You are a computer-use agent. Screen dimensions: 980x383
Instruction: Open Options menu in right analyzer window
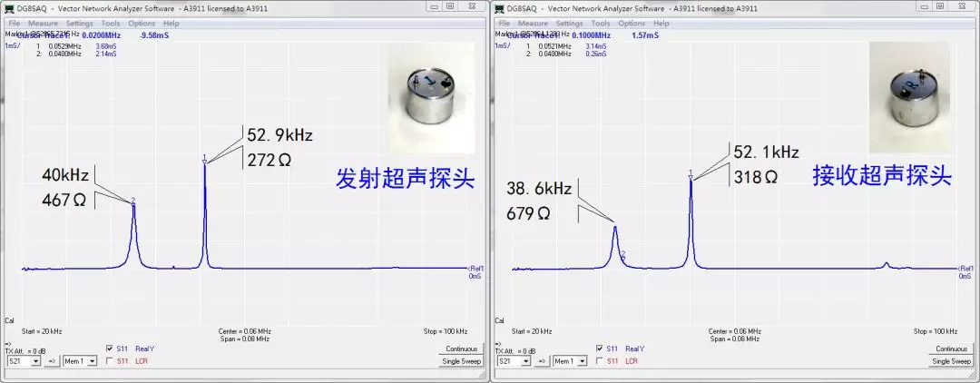[x=632, y=23]
